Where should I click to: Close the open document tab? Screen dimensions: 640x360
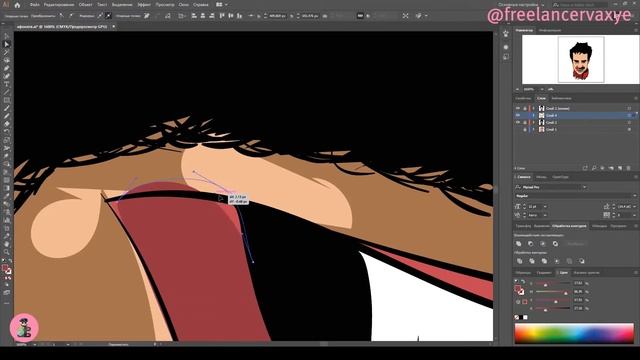click(113, 27)
